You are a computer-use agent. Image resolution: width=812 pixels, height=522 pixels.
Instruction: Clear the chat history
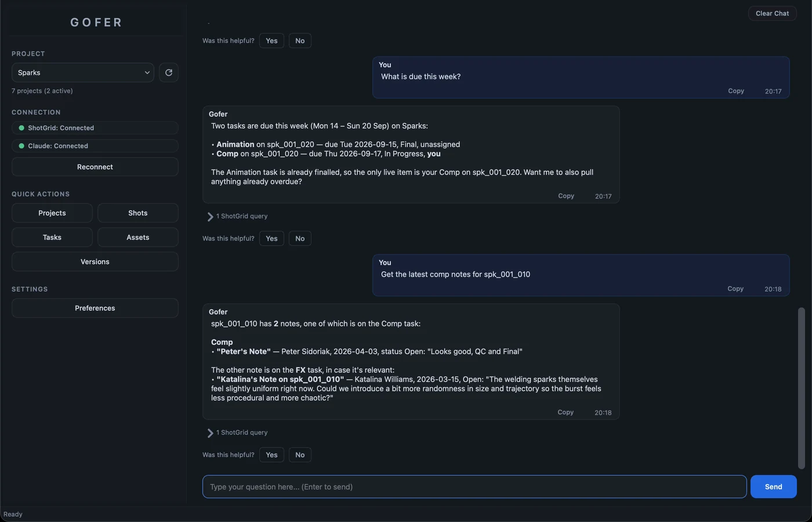772,13
